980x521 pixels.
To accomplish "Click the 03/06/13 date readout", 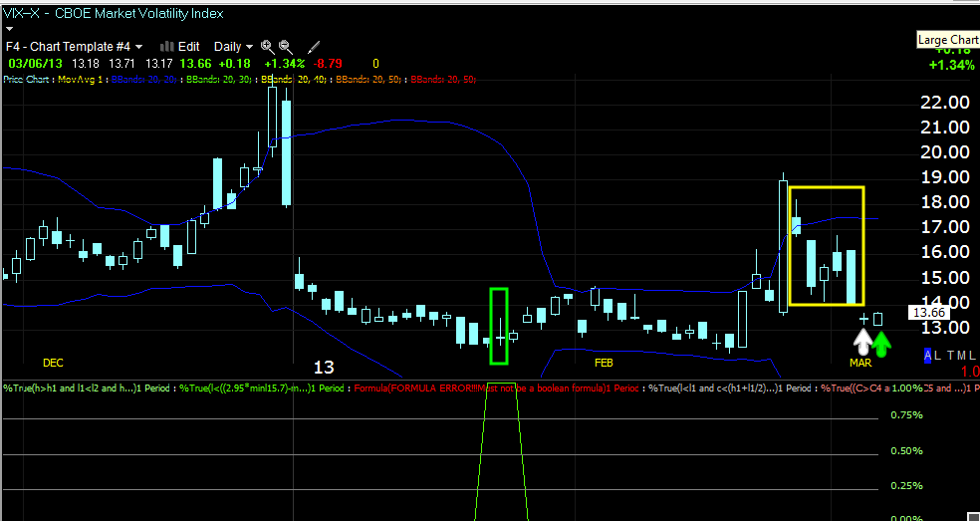I will [x=36, y=63].
